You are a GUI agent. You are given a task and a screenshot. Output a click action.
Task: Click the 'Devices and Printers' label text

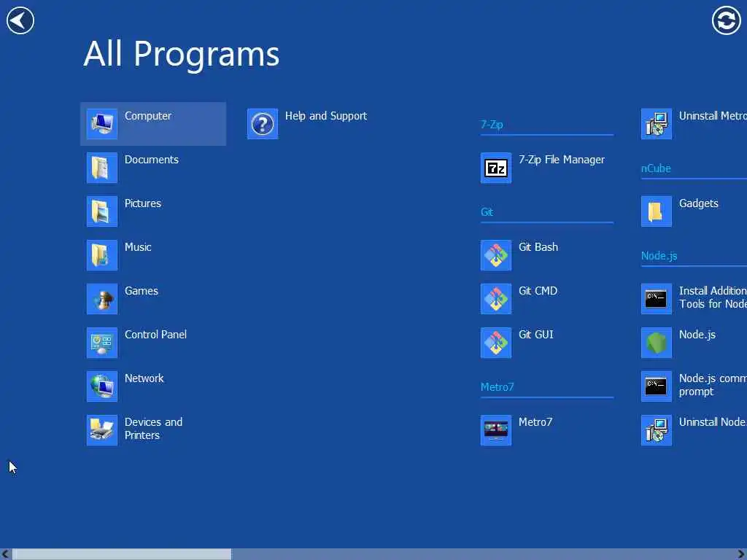coord(153,429)
